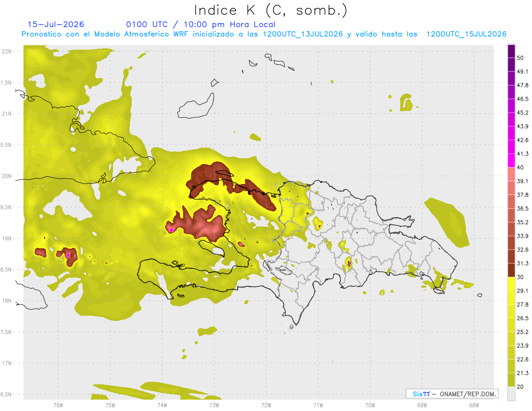The width and height of the screenshot is (532, 411).
Task: Pick the light gray swatch below 20
Action: point(511,393)
